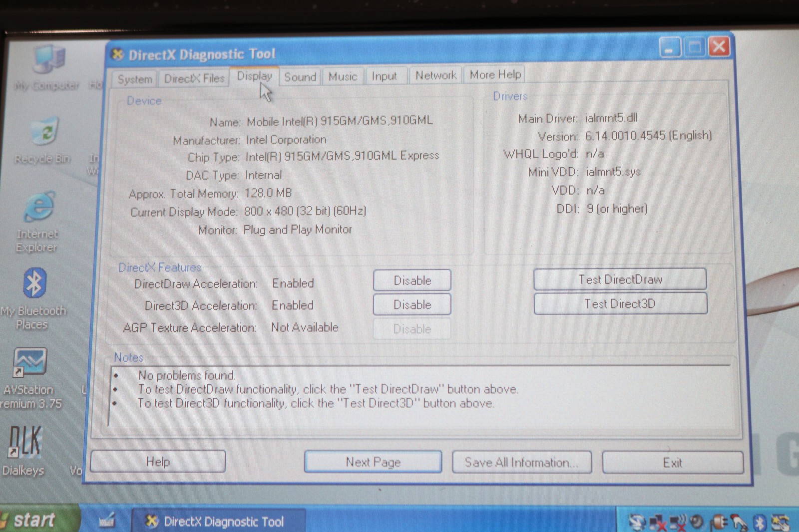Click the 'Plug and Play Monitor' value
The width and height of the screenshot is (799, 532).
[x=298, y=230]
